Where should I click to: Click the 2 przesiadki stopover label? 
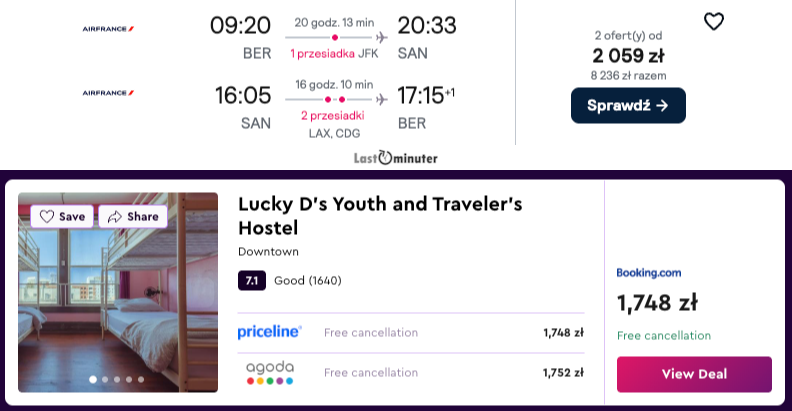click(333, 116)
